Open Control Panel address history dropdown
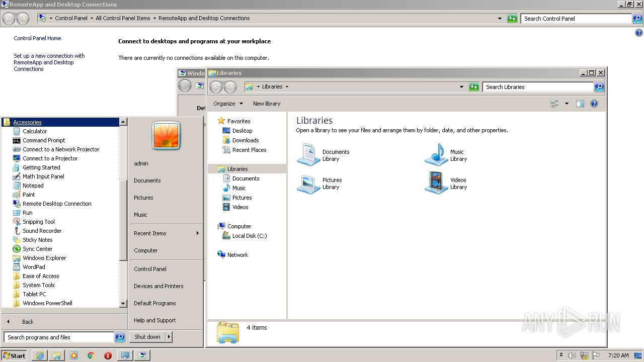Image resolution: width=644 pixels, height=362 pixels. (x=500, y=19)
